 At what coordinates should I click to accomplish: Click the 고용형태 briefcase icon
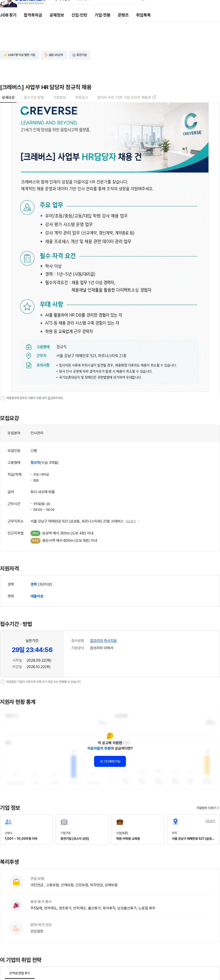(29, 347)
